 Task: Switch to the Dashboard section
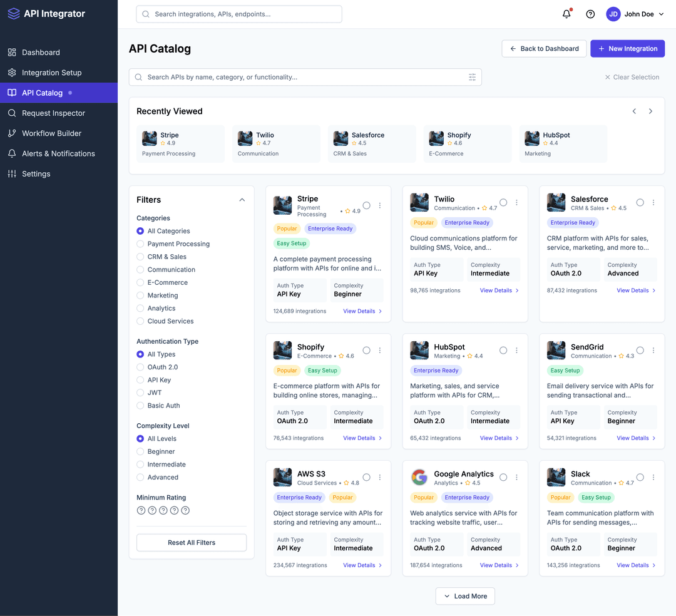[12, 53]
